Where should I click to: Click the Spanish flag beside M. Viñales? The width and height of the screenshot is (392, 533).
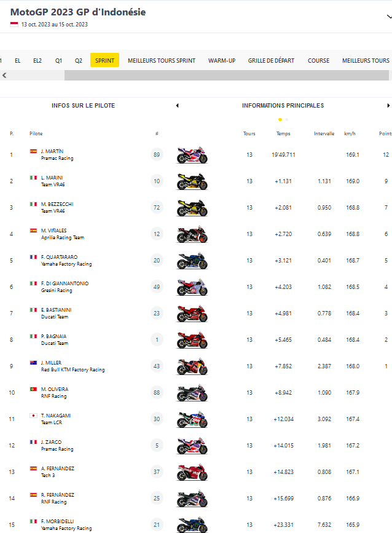point(33,231)
